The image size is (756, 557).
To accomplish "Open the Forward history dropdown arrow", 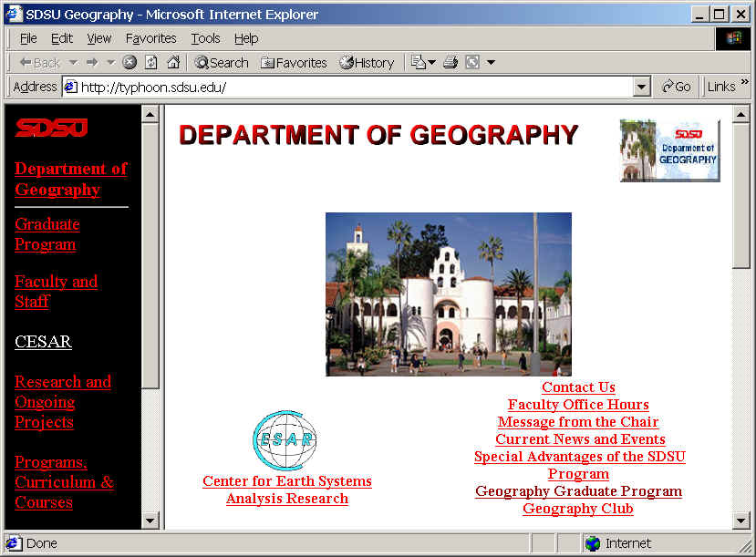I will [x=111, y=63].
